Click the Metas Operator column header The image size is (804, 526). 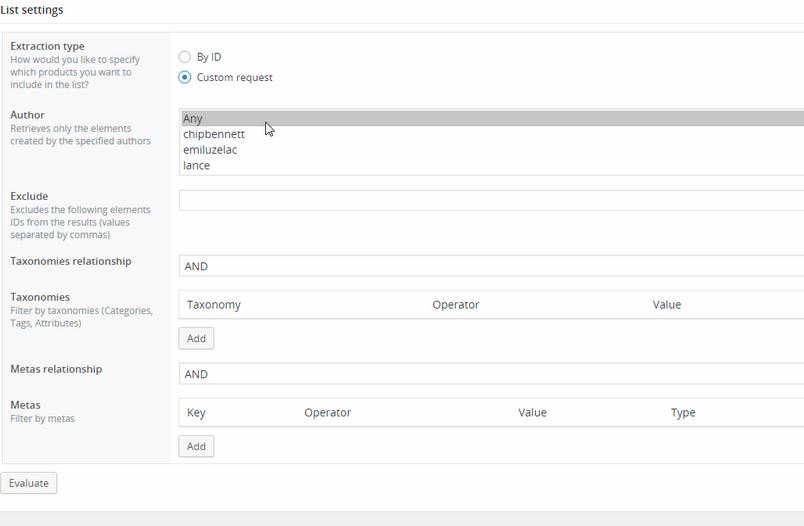point(328,413)
